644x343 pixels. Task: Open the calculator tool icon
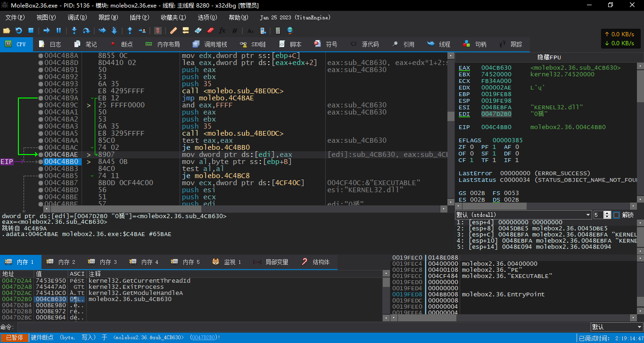(278, 31)
